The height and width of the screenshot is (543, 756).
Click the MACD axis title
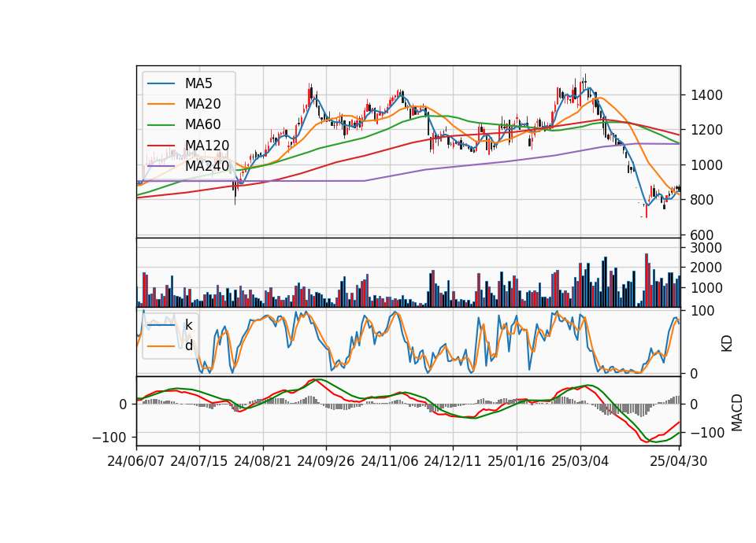click(737, 412)
